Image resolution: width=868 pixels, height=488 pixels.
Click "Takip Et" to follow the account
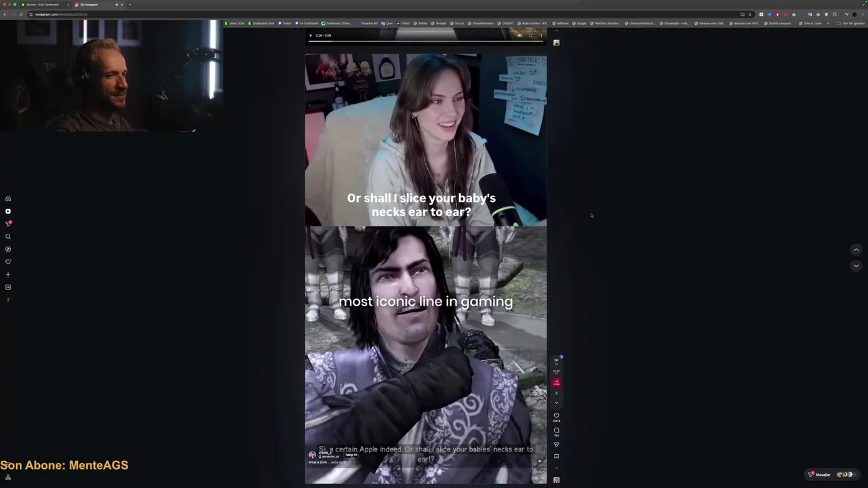pyautogui.click(x=351, y=455)
